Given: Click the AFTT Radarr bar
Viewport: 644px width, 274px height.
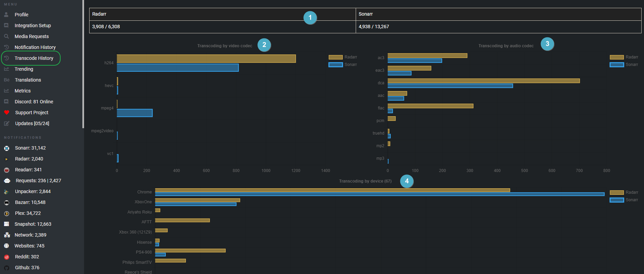Looking at the screenshot, I should 182,220.
